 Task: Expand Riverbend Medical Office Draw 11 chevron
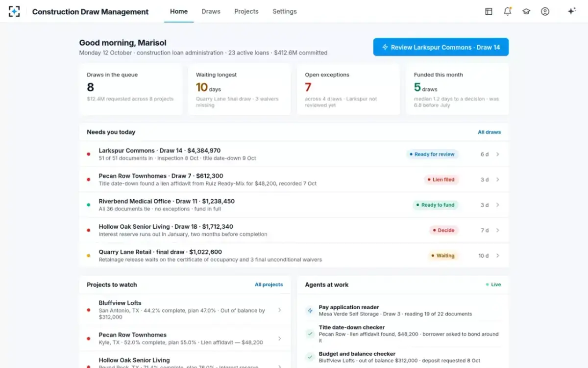tap(497, 205)
